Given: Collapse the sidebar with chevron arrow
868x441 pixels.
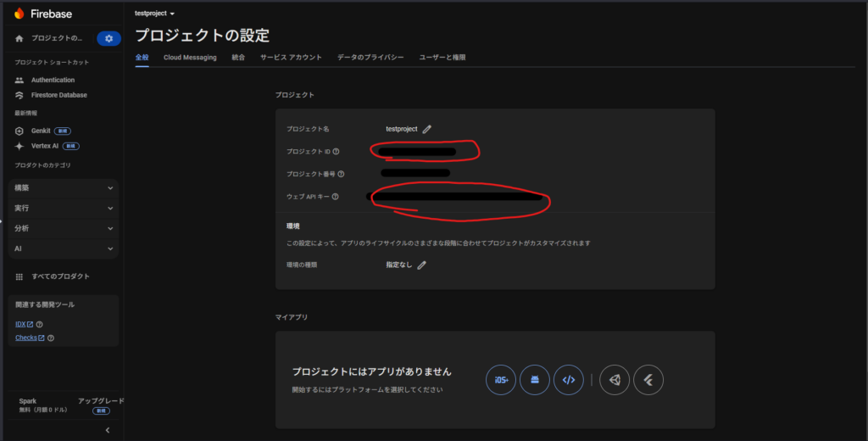Looking at the screenshot, I should pyautogui.click(x=108, y=431).
